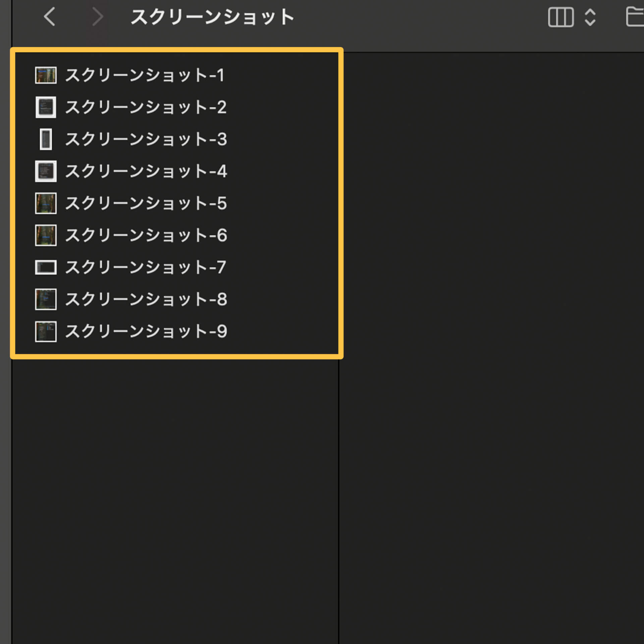The image size is (644, 644).
Task: Select スクリーンショット-3 in the list
Action: point(146,139)
